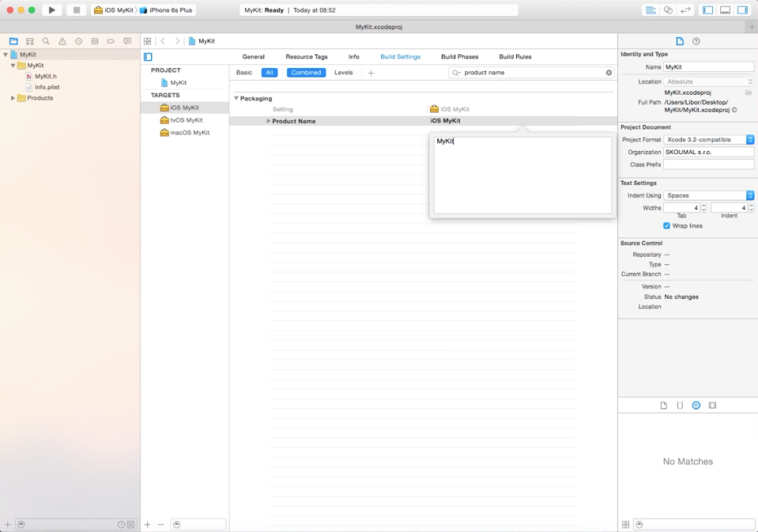The image size is (758, 532).
Task: Stop the running task button
Action: (76, 10)
